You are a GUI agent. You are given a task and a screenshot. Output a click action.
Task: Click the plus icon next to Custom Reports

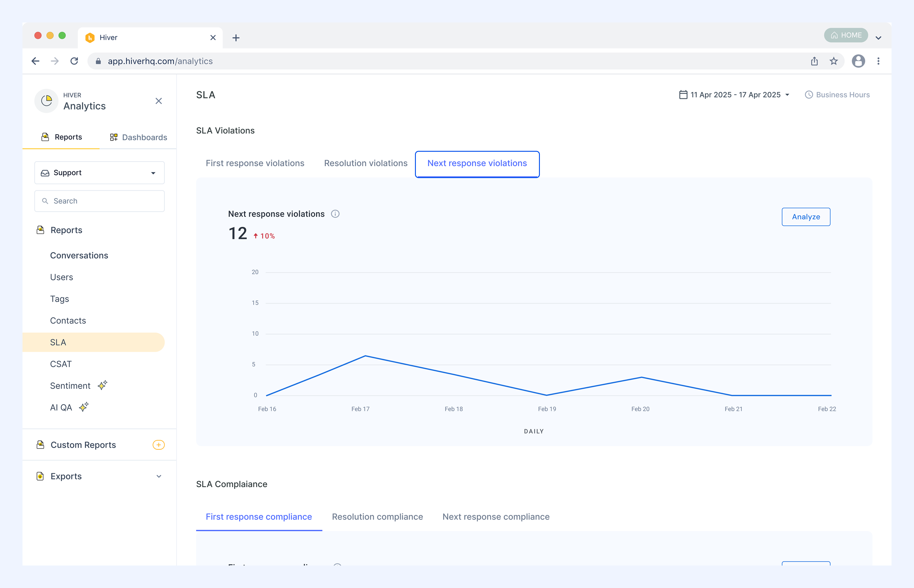(x=159, y=445)
